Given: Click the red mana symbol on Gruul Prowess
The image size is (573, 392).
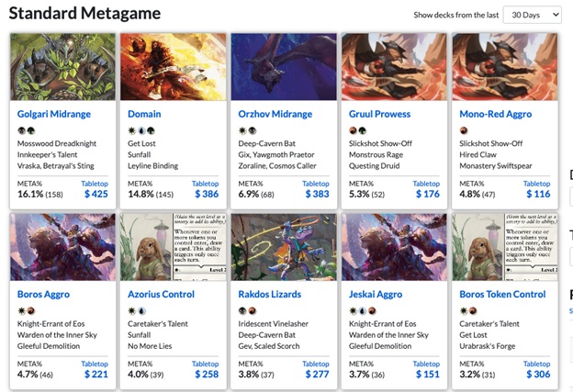Looking at the screenshot, I should 353,130.
